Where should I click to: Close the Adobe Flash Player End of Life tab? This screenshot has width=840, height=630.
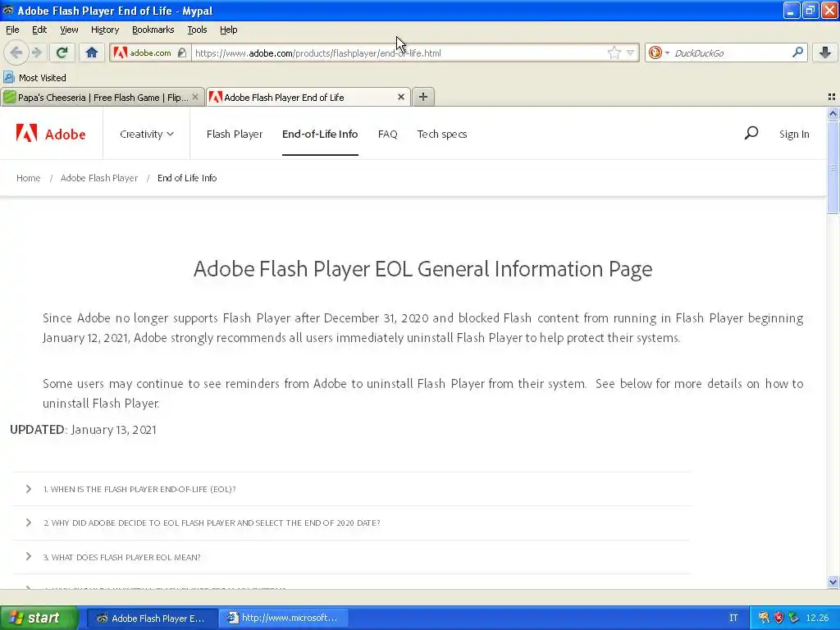pos(400,97)
